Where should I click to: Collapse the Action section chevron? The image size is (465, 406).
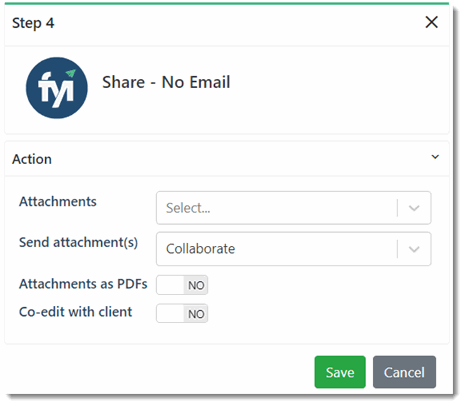[x=435, y=157]
